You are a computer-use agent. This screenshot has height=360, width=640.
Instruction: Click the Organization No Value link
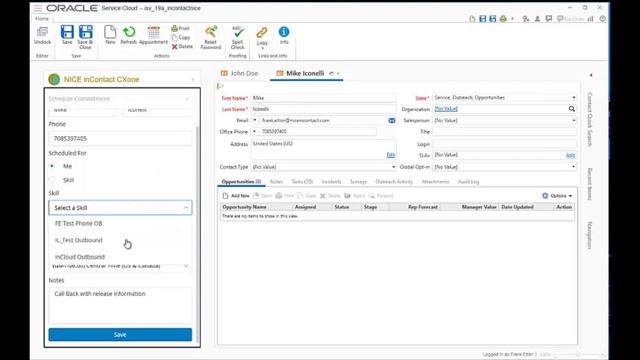446,109
